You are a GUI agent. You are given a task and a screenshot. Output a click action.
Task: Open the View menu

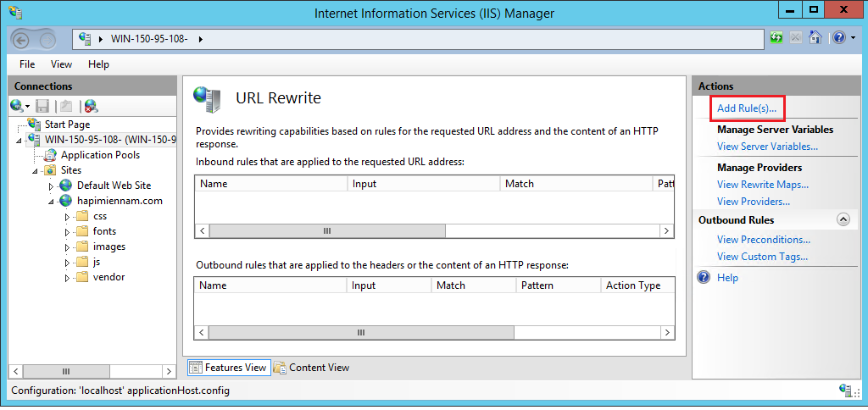pyautogui.click(x=61, y=64)
